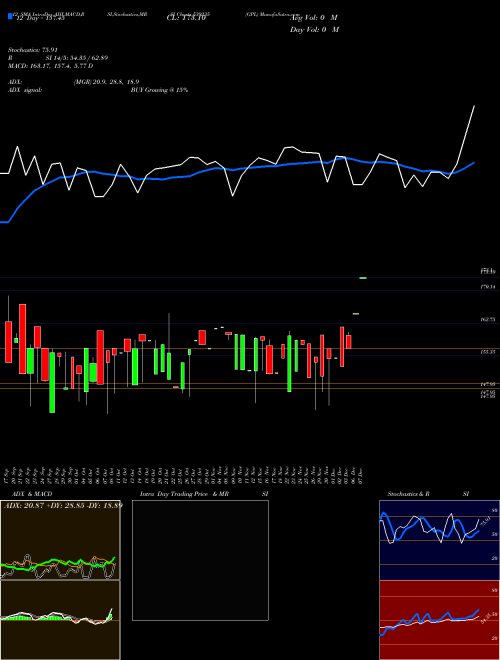
Task: Click the 162.73 price axis label
Action: click(488, 320)
